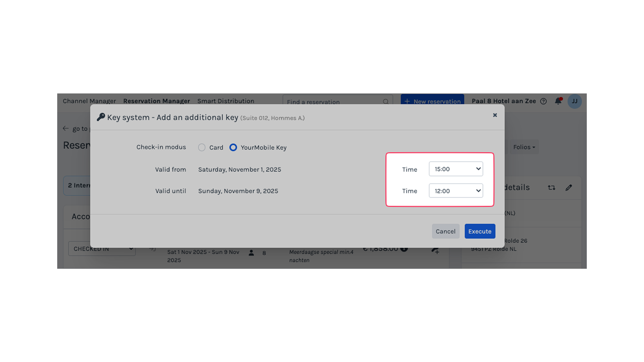Click the search magnifier icon
The image size is (644, 362).
pos(386,102)
